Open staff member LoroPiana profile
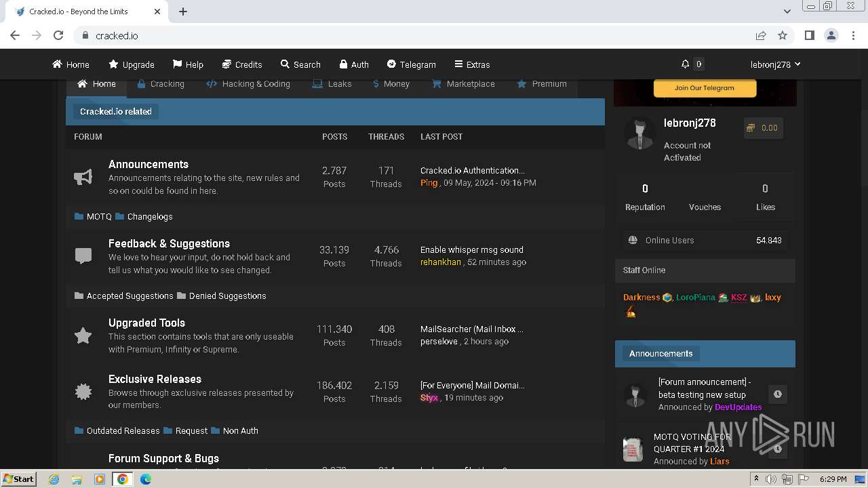The width and height of the screenshot is (868, 488). pyautogui.click(x=696, y=297)
